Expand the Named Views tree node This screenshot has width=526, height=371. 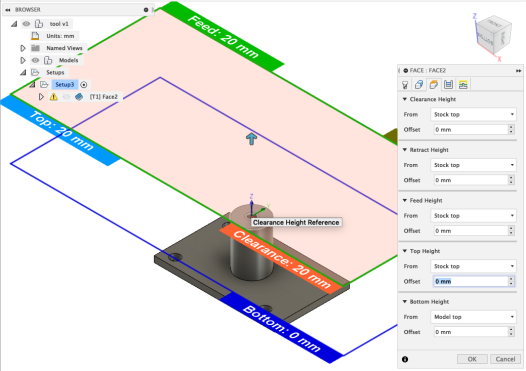pos(22,48)
